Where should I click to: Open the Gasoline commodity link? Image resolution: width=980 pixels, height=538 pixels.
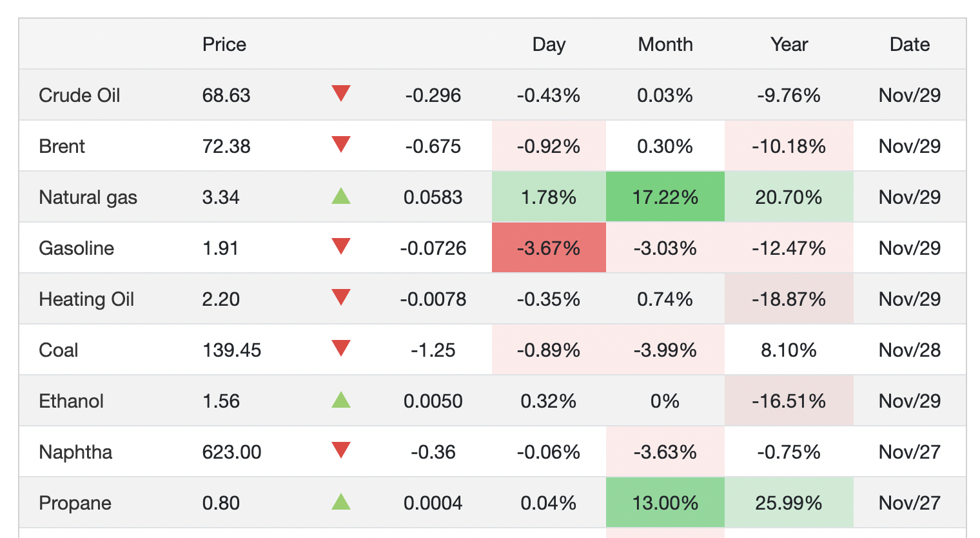click(76, 248)
